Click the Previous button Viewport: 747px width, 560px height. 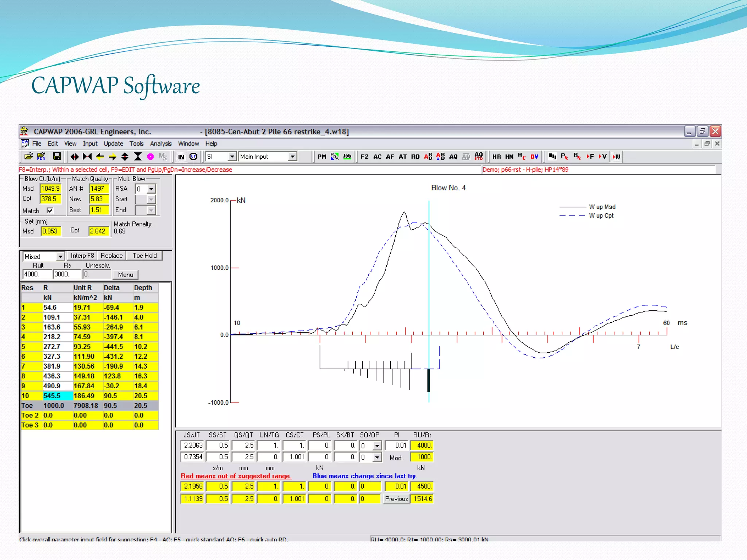pyautogui.click(x=396, y=499)
